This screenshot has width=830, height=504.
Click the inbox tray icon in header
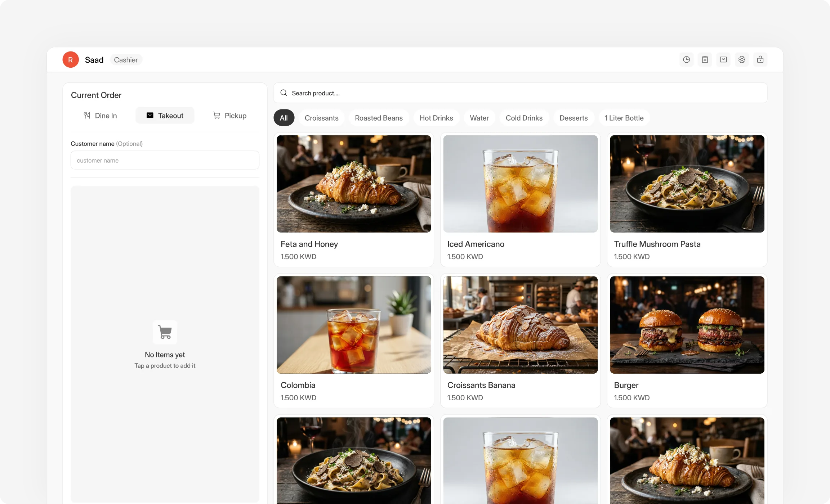pos(723,60)
